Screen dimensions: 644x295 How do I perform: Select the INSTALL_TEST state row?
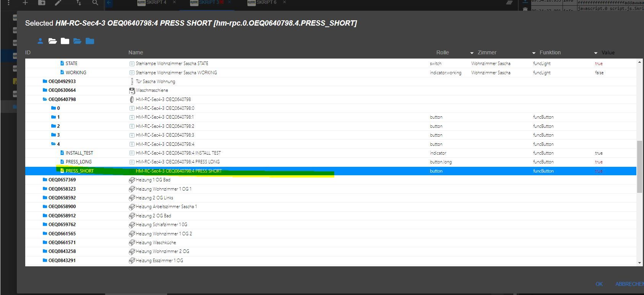[x=331, y=153]
